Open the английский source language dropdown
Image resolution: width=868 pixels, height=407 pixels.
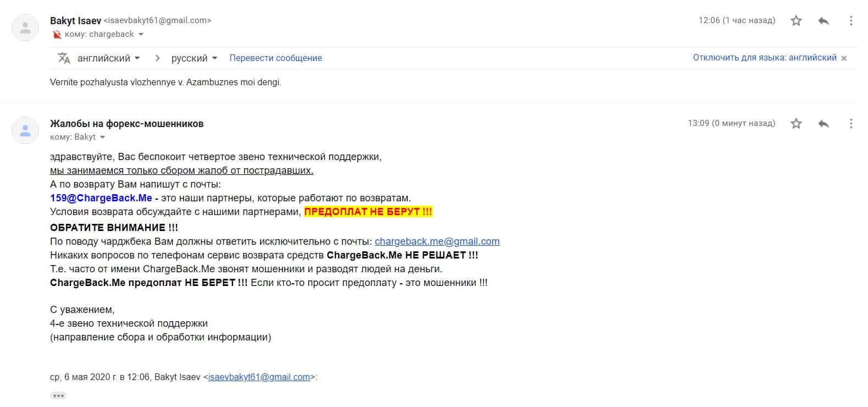click(108, 58)
